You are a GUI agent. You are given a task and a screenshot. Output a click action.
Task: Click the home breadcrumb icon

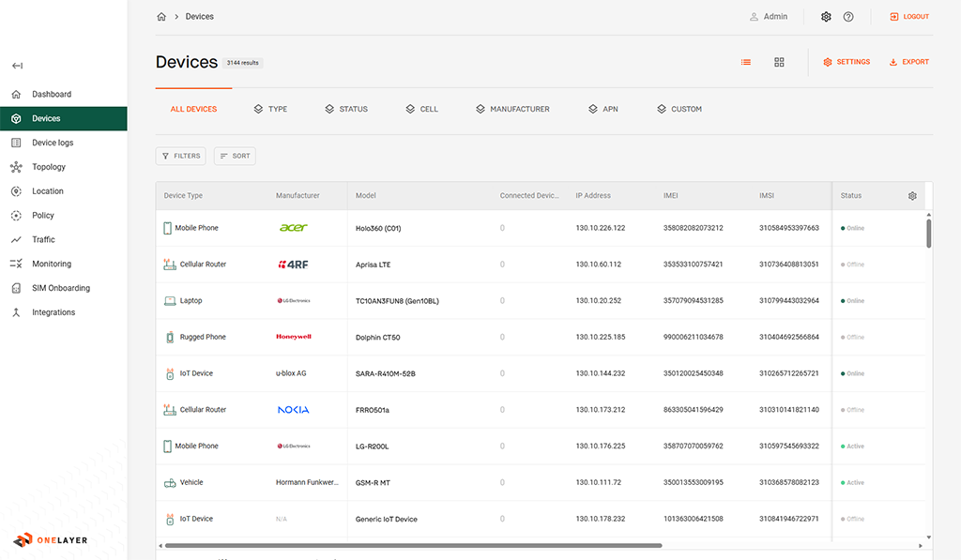[161, 17]
